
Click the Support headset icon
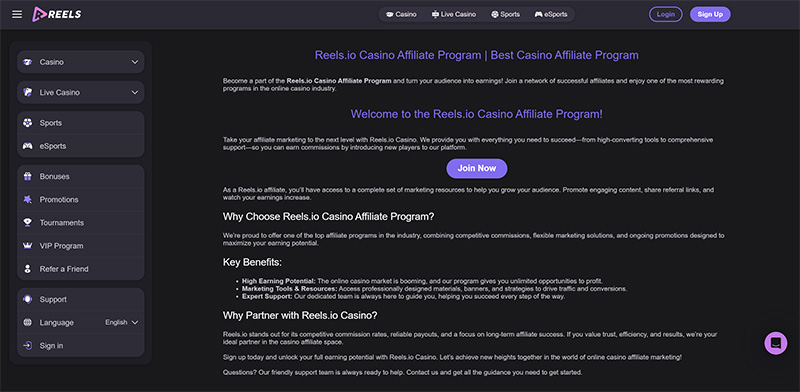coord(28,299)
